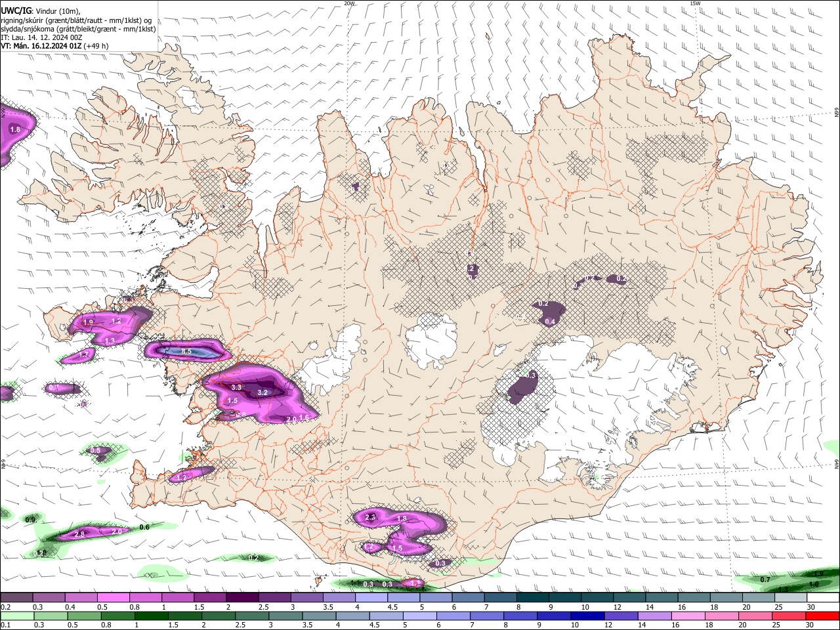
Task: Click the violet swatch labeled 12 in bottom legend
Action: pyautogui.click(x=620, y=616)
